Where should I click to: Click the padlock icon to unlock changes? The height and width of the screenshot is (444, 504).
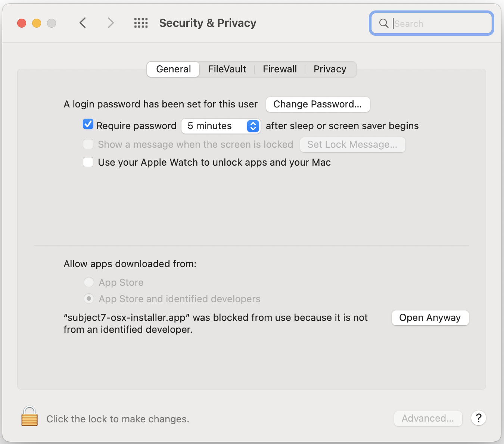[29, 416]
